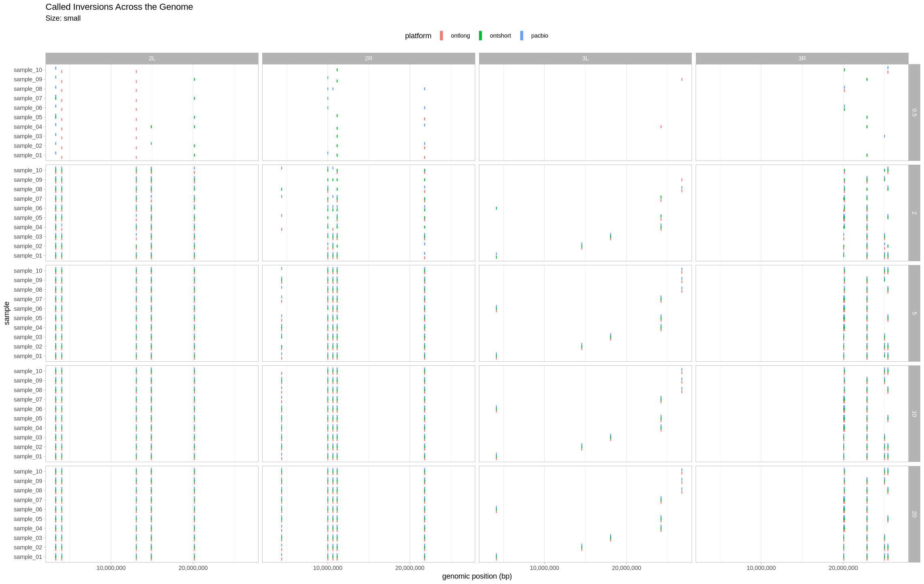Click the genomic position (bp) axis title
The height and width of the screenshot is (584, 924).
477,576
